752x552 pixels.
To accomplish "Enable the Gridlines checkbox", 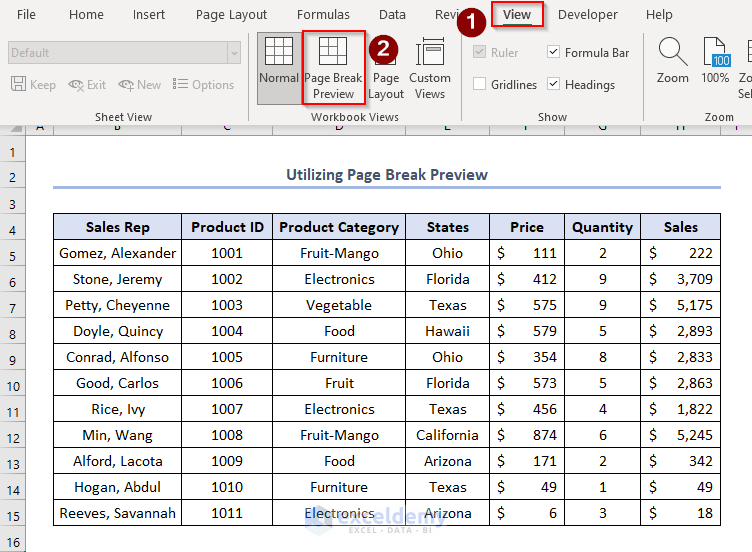I will [480, 85].
